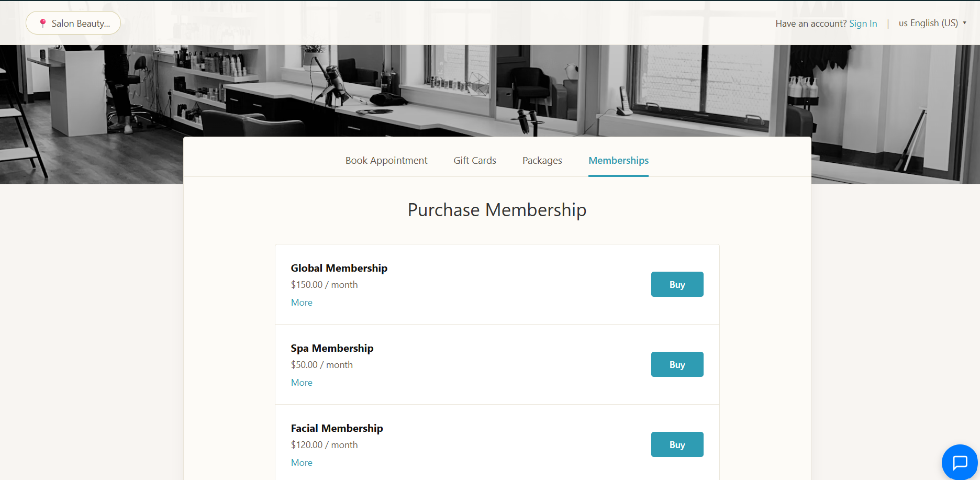Image resolution: width=980 pixels, height=480 pixels.
Task: Select the Memberships tab
Action: 618,160
